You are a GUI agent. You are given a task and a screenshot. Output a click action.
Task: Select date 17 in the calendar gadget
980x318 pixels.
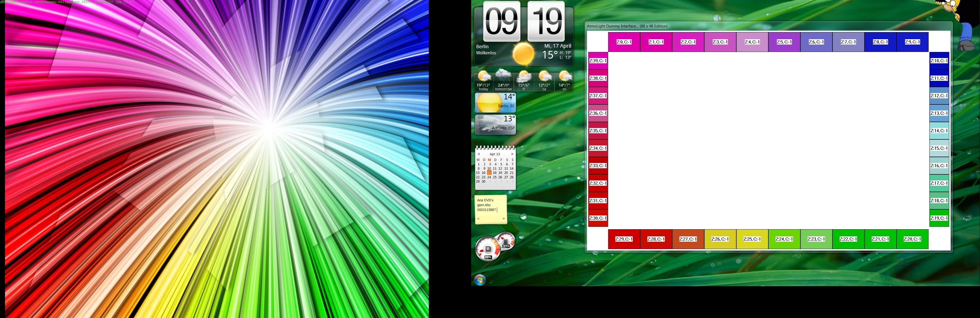click(x=489, y=173)
